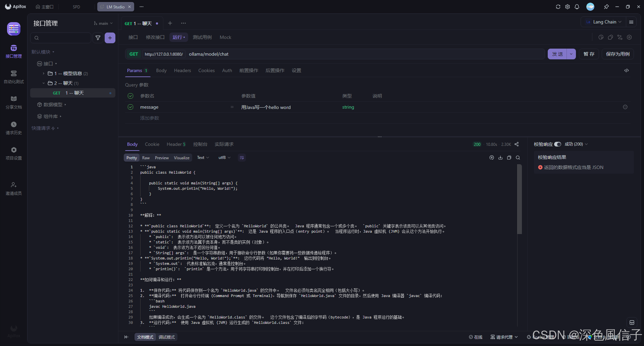Screen dimensions: 644x346
Task: Switch to the Body request tab
Action: pyautogui.click(x=161, y=70)
